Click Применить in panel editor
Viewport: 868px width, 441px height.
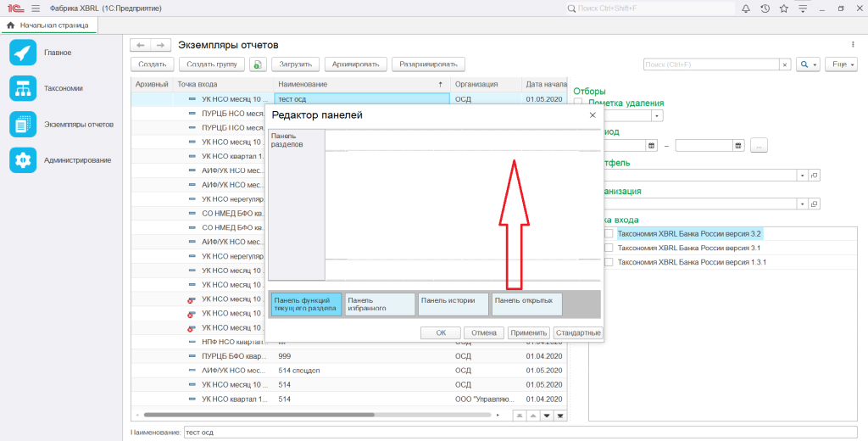[x=529, y=333]
